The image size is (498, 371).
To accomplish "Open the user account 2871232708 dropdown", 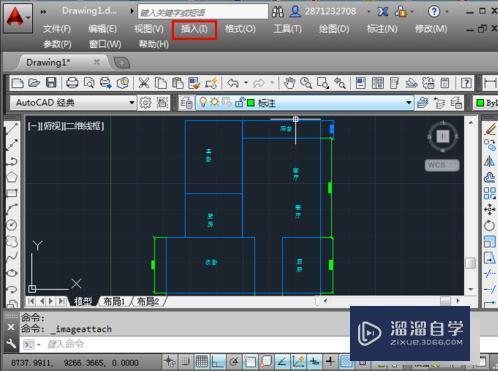I will click(x=369, y=12).
